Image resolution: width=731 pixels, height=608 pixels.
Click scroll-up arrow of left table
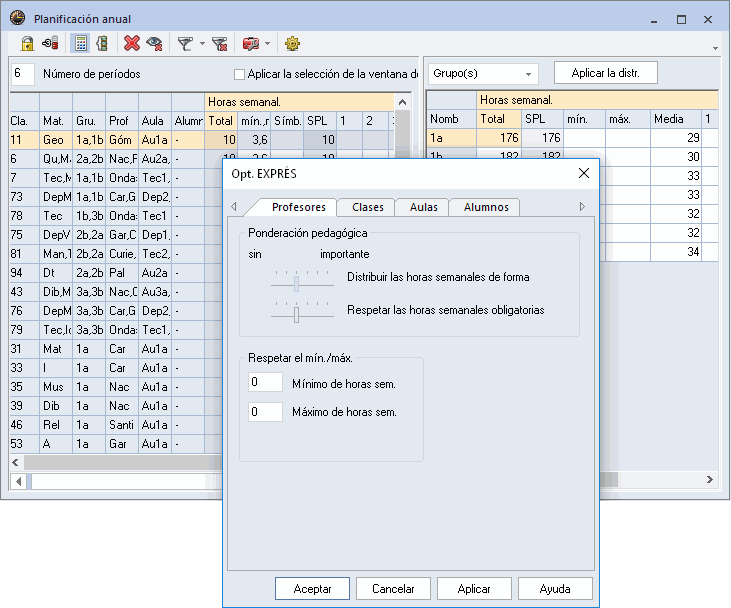(402, 102)
